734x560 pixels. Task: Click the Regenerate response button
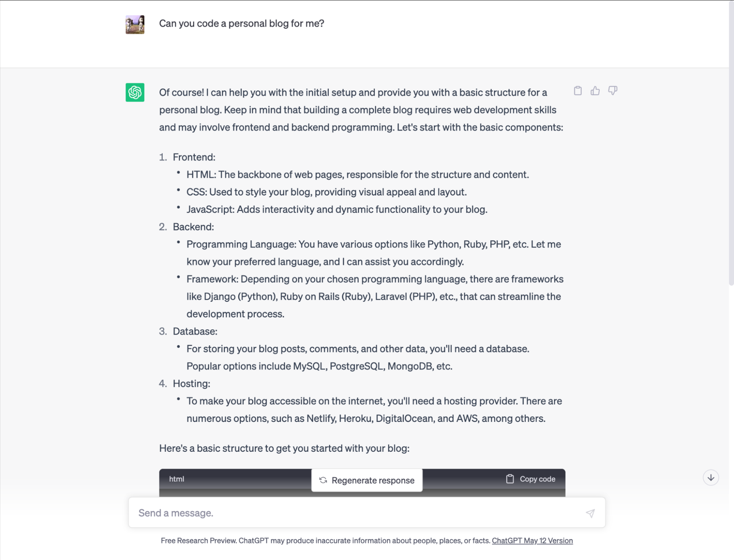tap(367, 480)
